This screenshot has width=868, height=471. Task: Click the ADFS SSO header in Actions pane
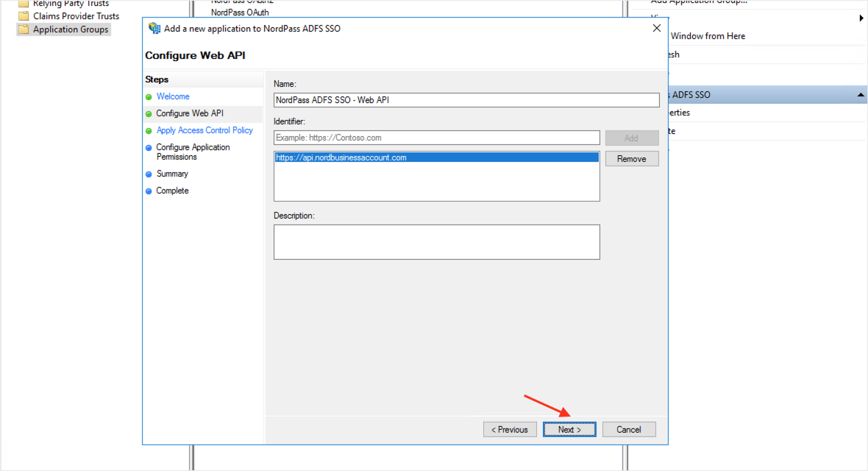pos(767,95)
